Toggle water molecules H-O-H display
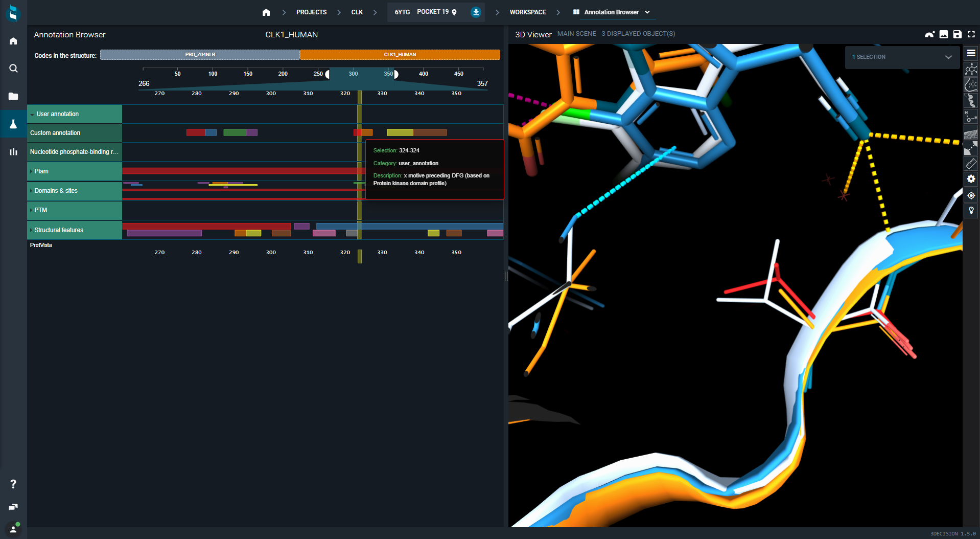The image size is (980, 539). pos(971,117)
